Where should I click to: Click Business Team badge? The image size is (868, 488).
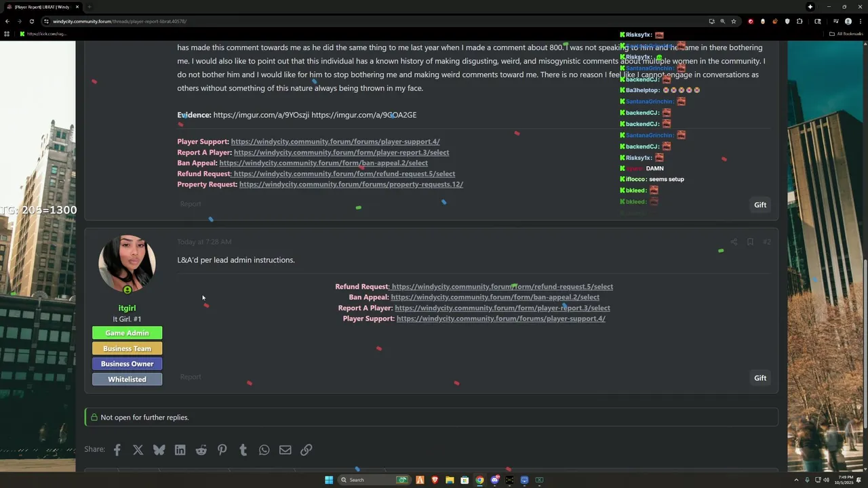pyautogui.click(x=127, y=348)
